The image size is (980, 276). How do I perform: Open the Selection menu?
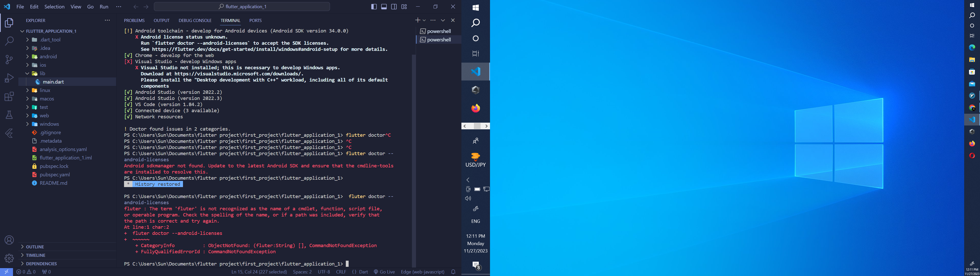click(x=54, y=7)
